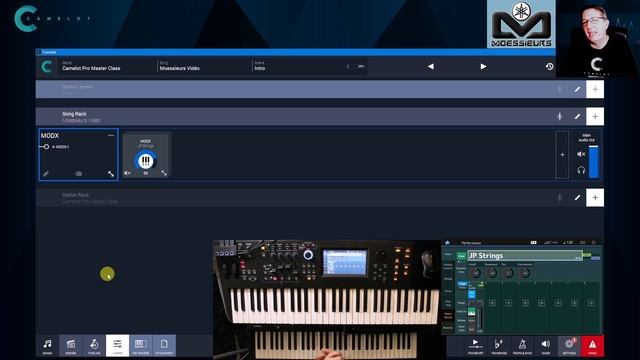Open the Timeline view in bottom bar

tap(94, 346)
